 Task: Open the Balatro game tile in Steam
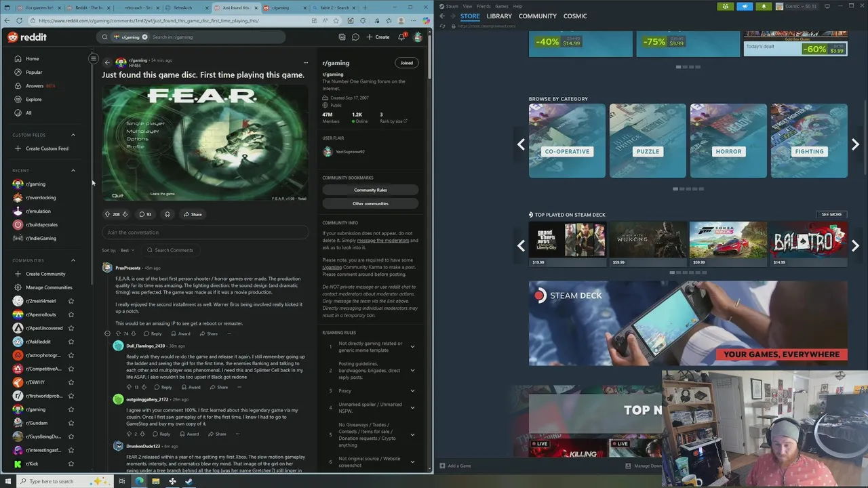(808, 243)
